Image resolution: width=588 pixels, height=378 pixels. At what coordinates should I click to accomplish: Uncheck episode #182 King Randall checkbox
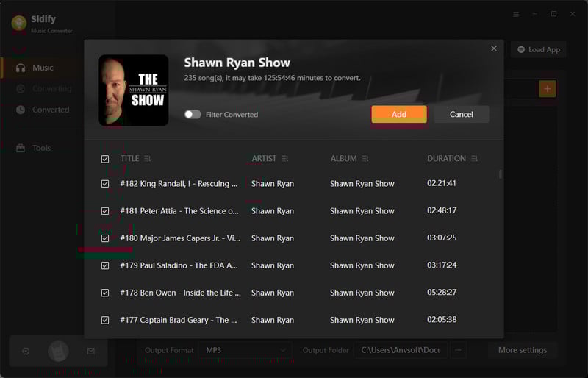point(105,184)
